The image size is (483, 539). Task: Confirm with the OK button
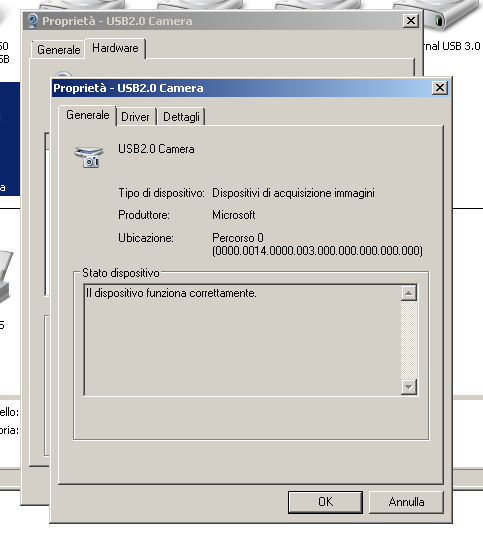(325, 502)
